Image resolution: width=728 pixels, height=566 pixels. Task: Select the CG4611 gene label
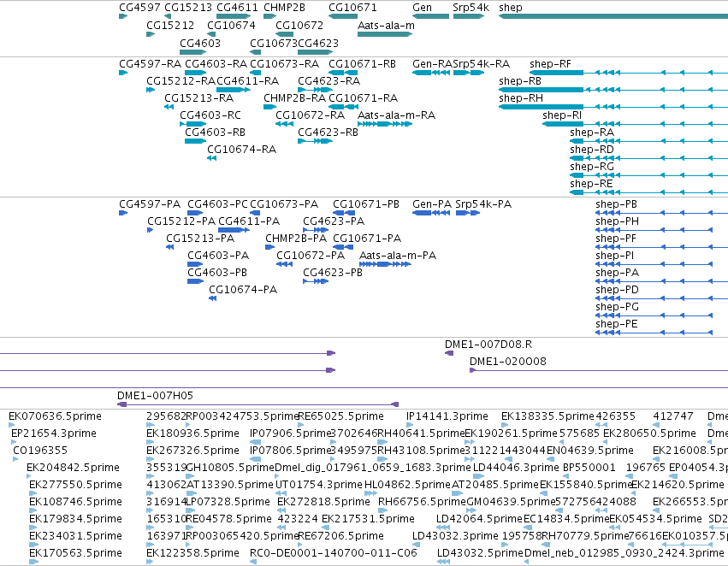click(237, 8)
